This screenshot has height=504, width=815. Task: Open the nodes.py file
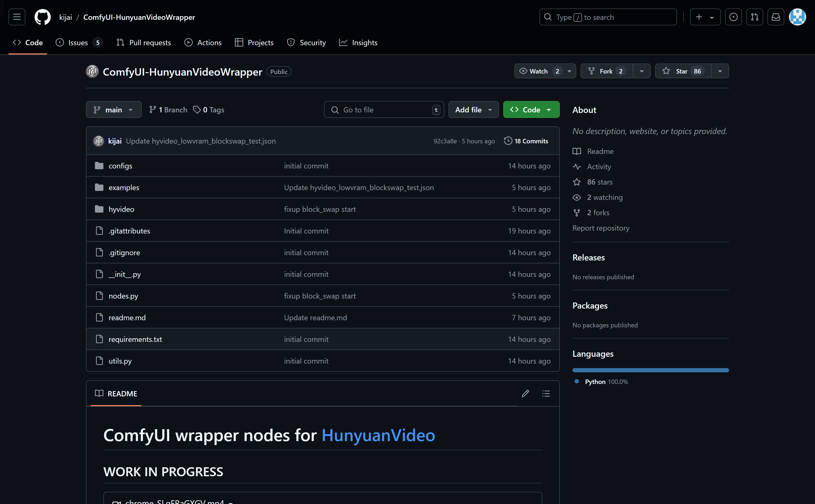coord(123,296)
